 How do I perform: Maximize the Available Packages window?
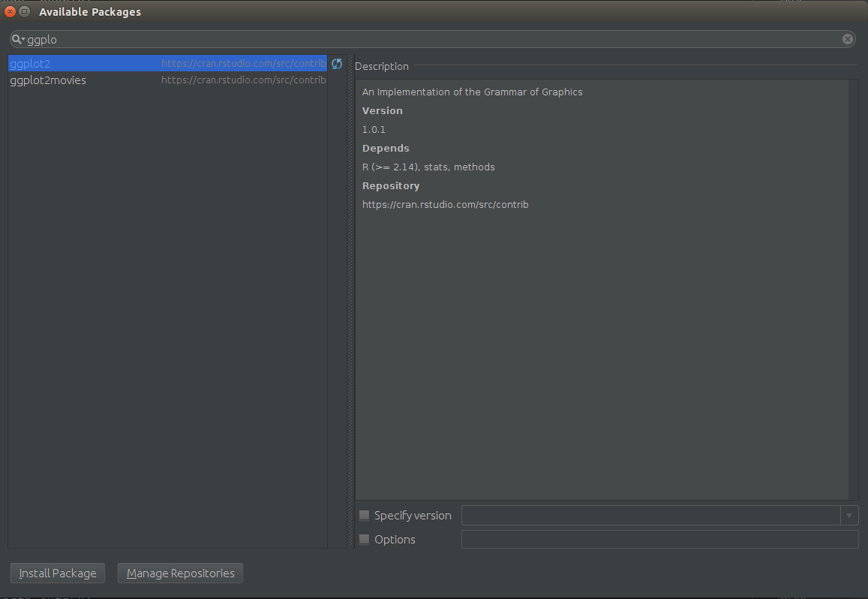[x=25, y=11]
